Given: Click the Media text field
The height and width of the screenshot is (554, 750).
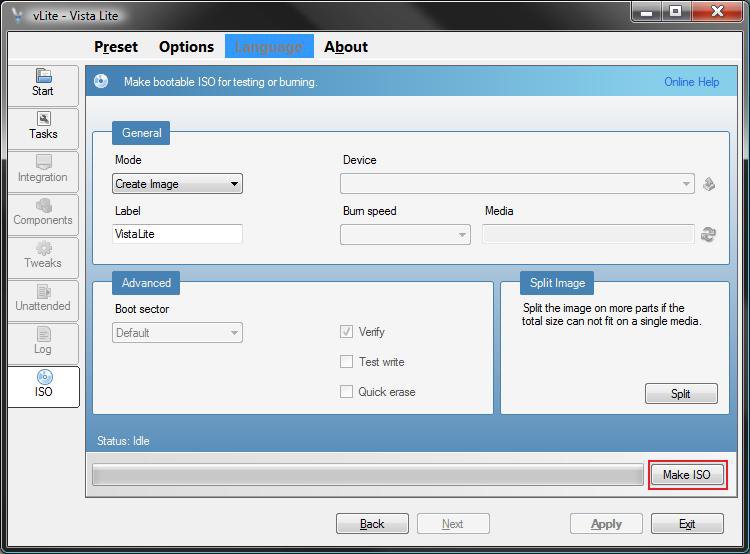Looking at the screenshot, I should tap(588, 234).
